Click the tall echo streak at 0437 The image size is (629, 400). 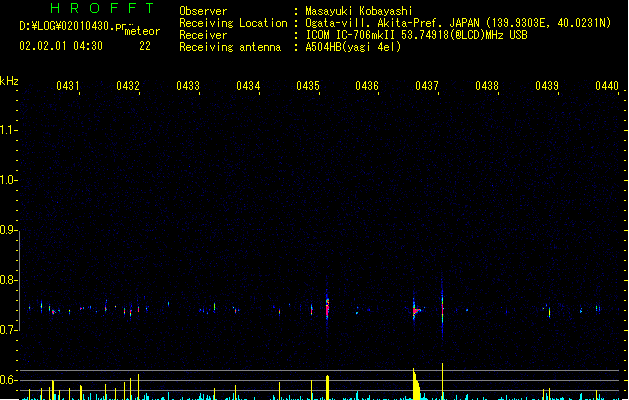(442, 309)
